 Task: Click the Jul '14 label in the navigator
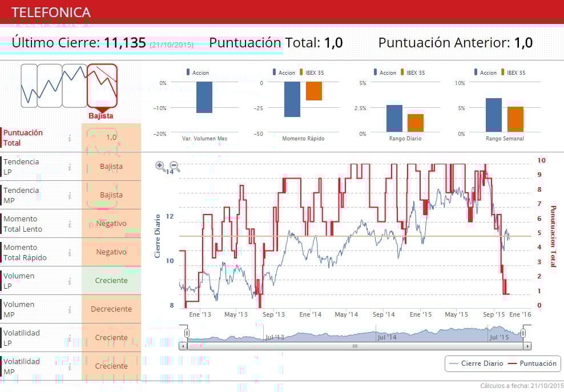386,337
